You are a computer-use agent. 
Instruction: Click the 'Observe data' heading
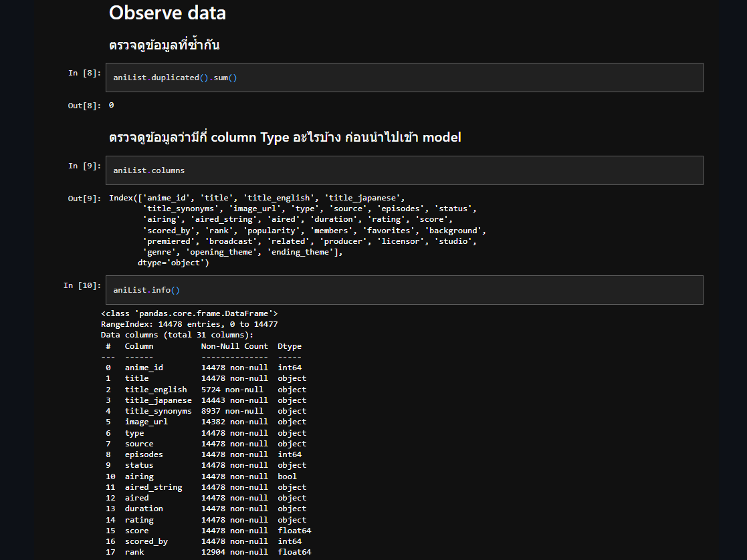pyautogui.click(x=167, y=13)
